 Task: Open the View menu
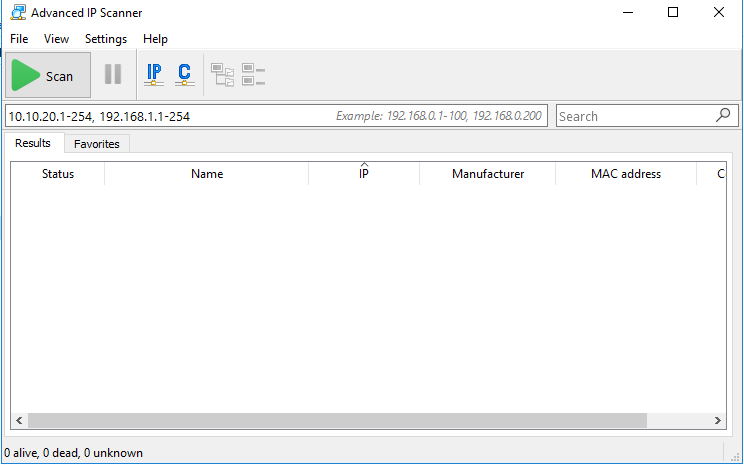click(56, 39)
